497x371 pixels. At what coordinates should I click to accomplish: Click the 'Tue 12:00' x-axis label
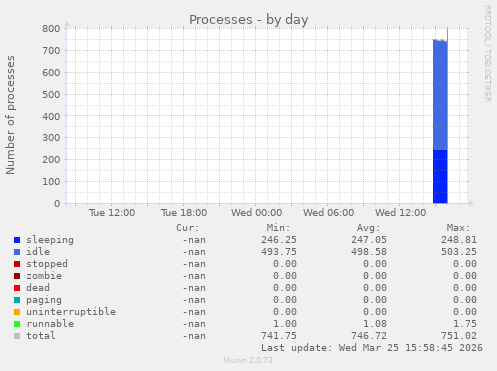pos(112,213)
